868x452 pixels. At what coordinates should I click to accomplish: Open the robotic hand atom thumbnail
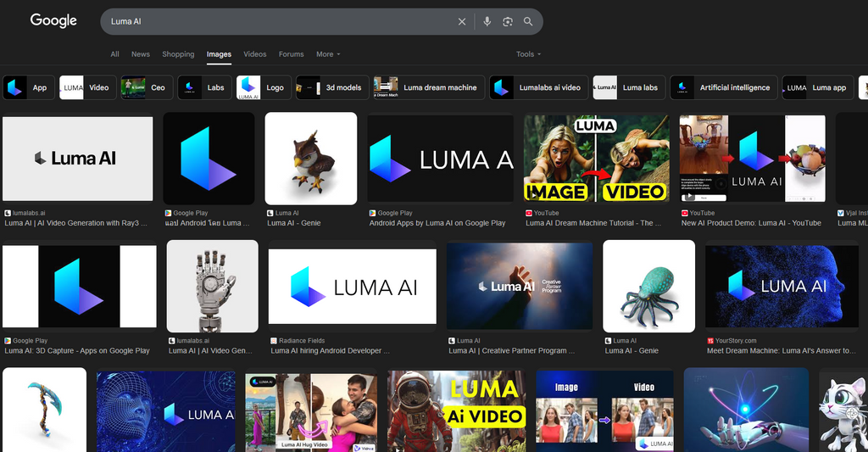coord(746,410)
